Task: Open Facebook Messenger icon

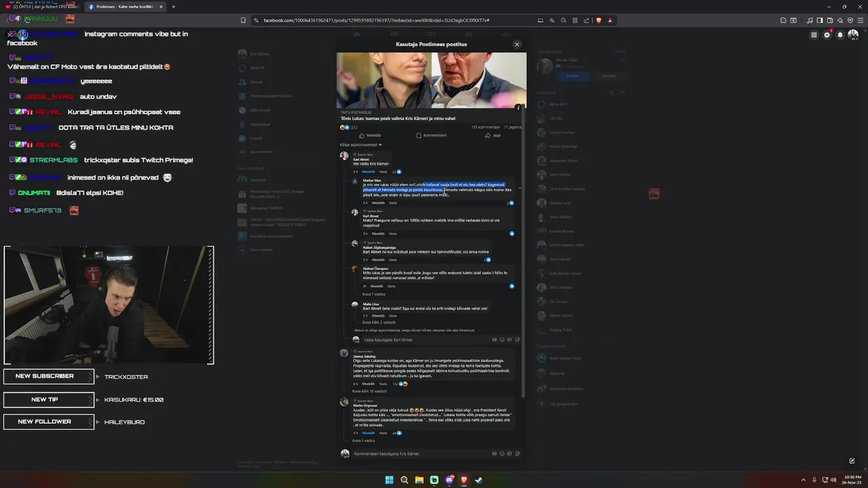Action: [827, 35]
